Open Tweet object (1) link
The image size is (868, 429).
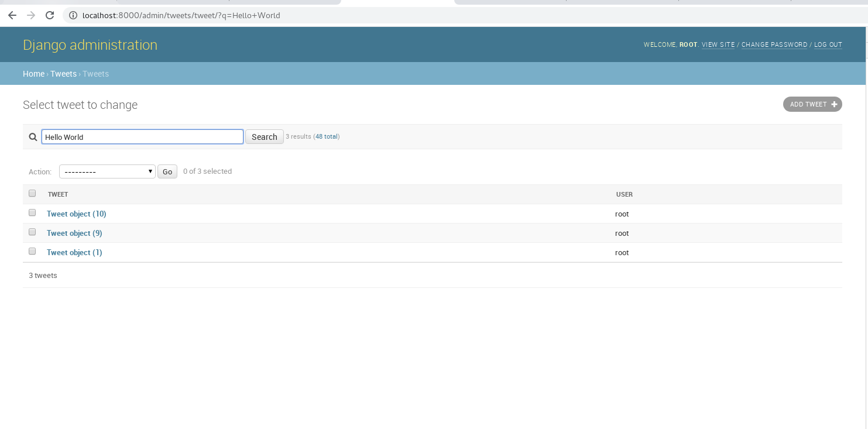pos(74,252)
